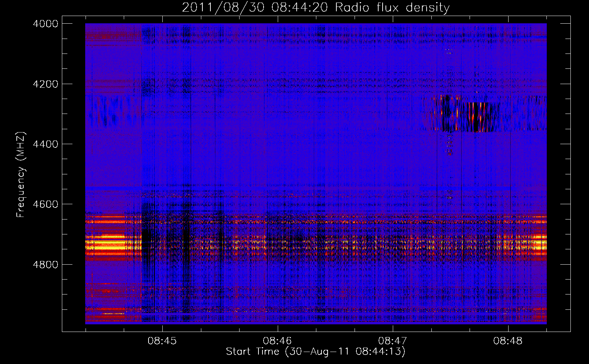The width and height of the screenshot is (589, 364).
Task: Click the 08:48 time tick label
Action: [x=508, y=341]
